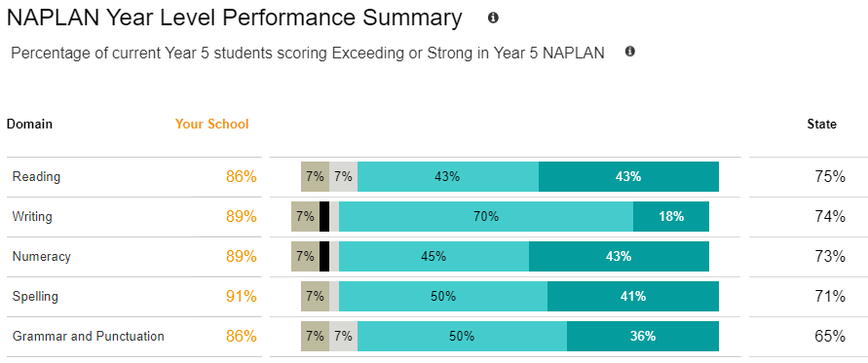Click the Grammar light grey 7% segment

(343, 336)
